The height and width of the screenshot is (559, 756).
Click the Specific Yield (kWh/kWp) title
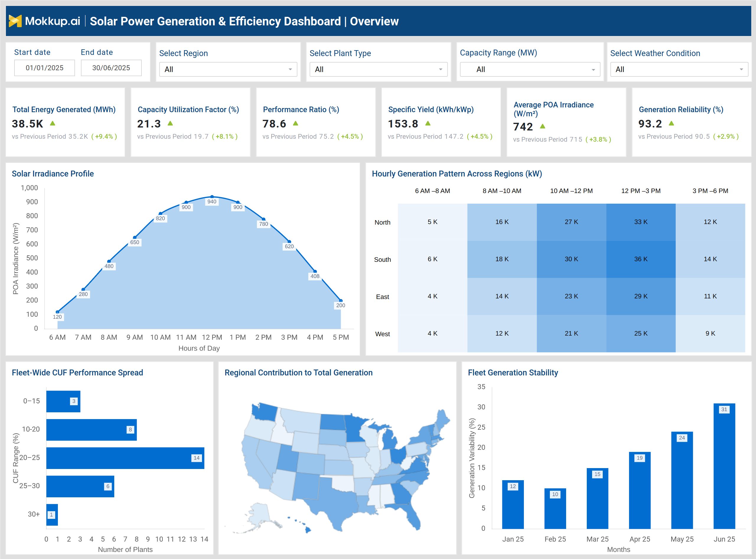tap(431, 109)
